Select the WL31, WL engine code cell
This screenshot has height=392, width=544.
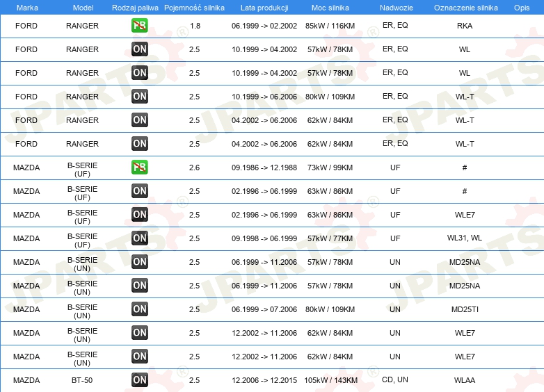464,238
